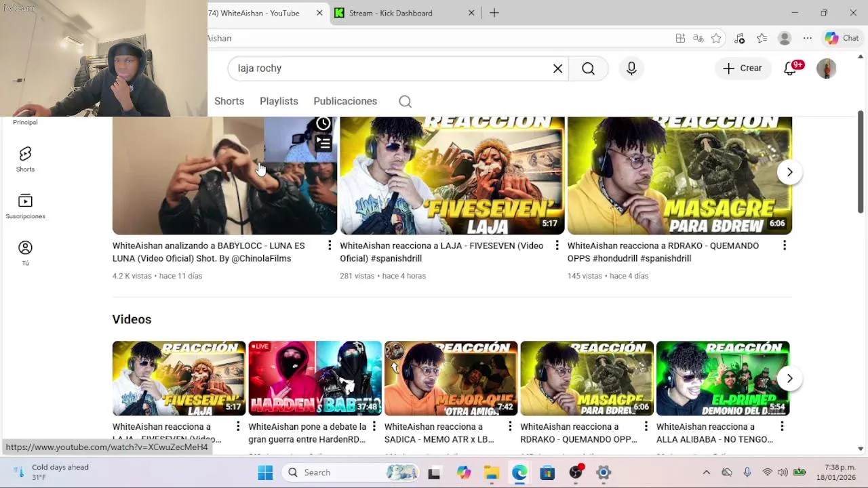Open options for SADICA MEMO ATR video
This screenshot has height=488, width=868.
(510, 426)
